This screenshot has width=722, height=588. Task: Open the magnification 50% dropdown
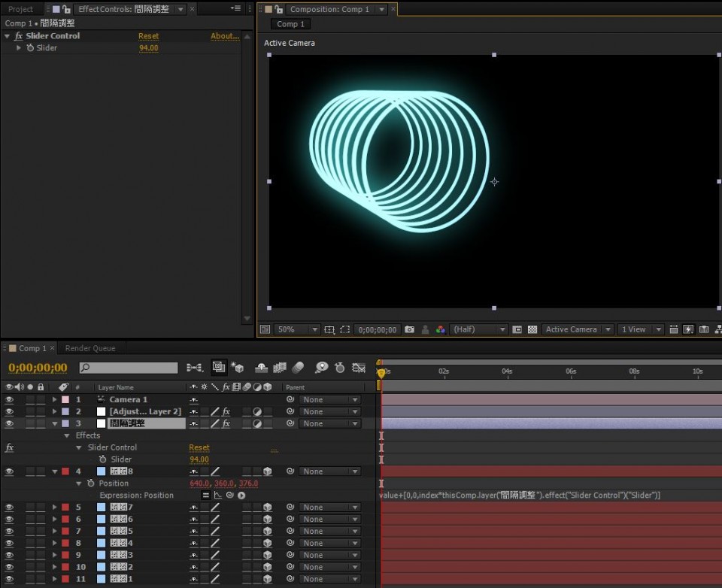(x=298, y=329)
